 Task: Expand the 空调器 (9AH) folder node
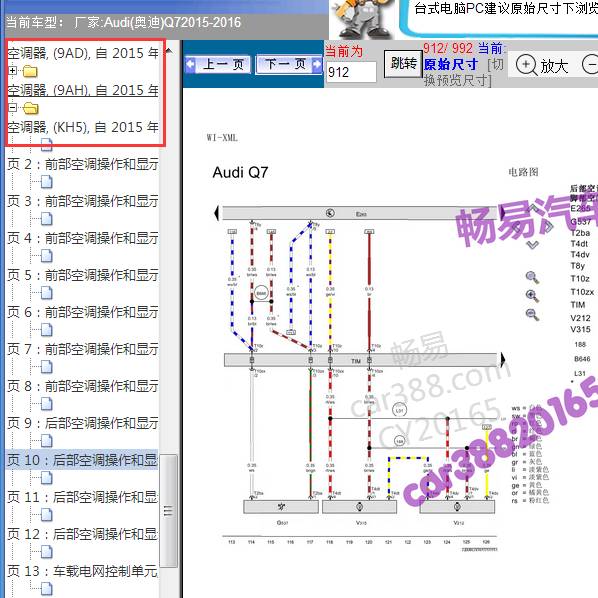[13, 71]
